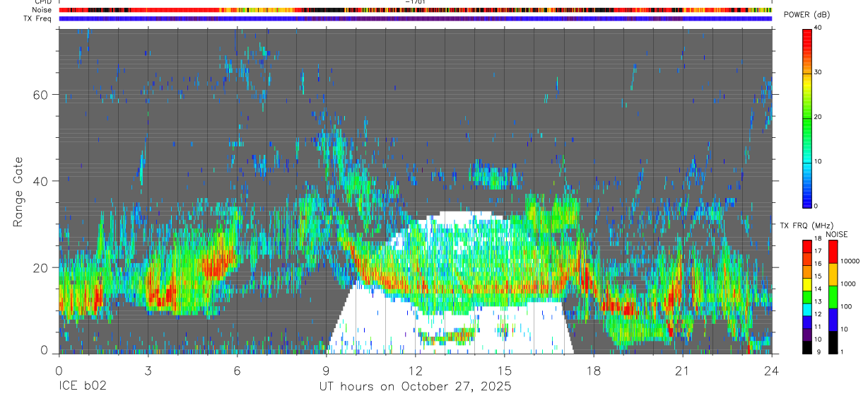This screenshot has width=868, height=401.
Task: Select the 30 tick on power colorbar
Action: coord(818,72)
